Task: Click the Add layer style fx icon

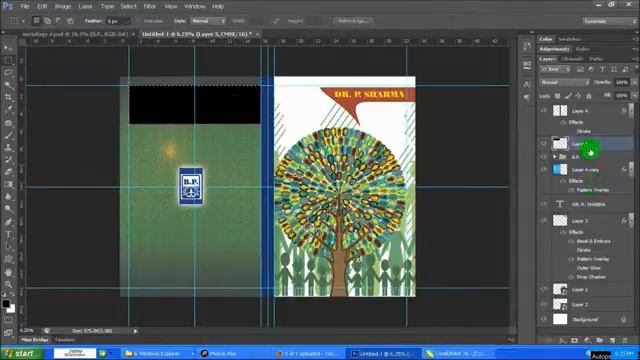Action: coord(562,340)
